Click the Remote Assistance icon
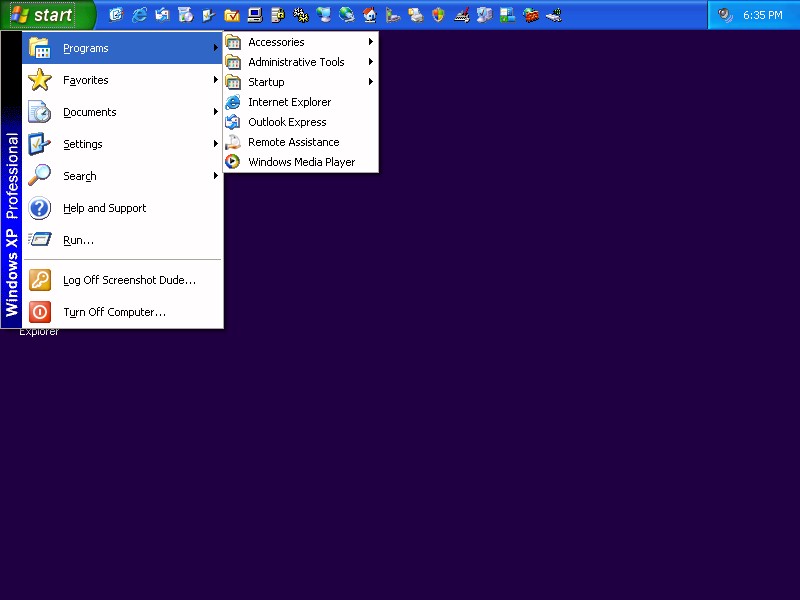800x600 pixels. (232, 142)
